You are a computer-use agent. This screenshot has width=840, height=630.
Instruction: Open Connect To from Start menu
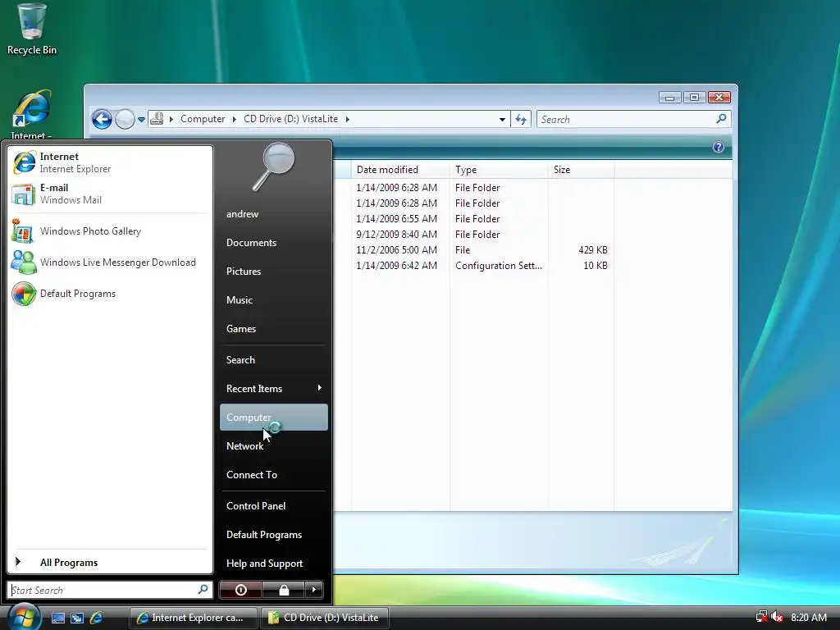tap(274, 475)
